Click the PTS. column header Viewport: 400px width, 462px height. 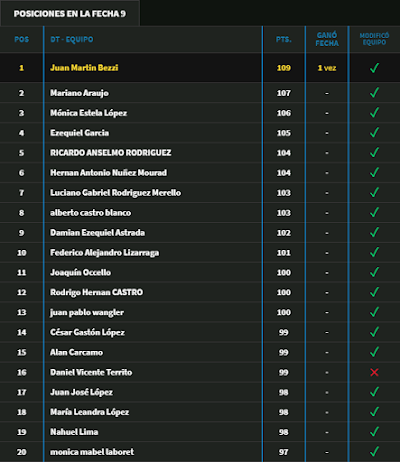point(284,39)
